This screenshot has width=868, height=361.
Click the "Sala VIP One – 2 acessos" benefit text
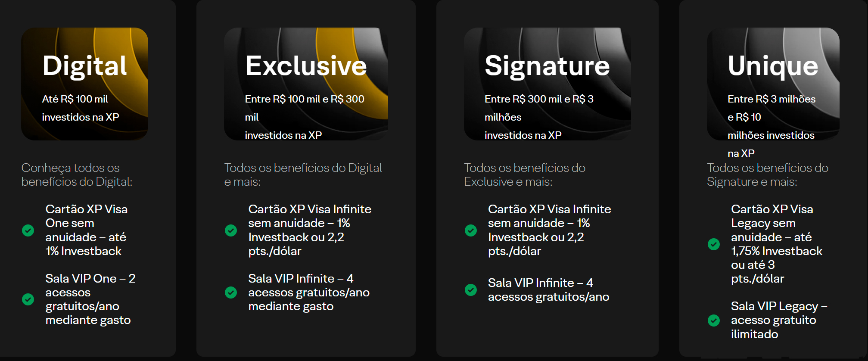(x=90, y=299)
